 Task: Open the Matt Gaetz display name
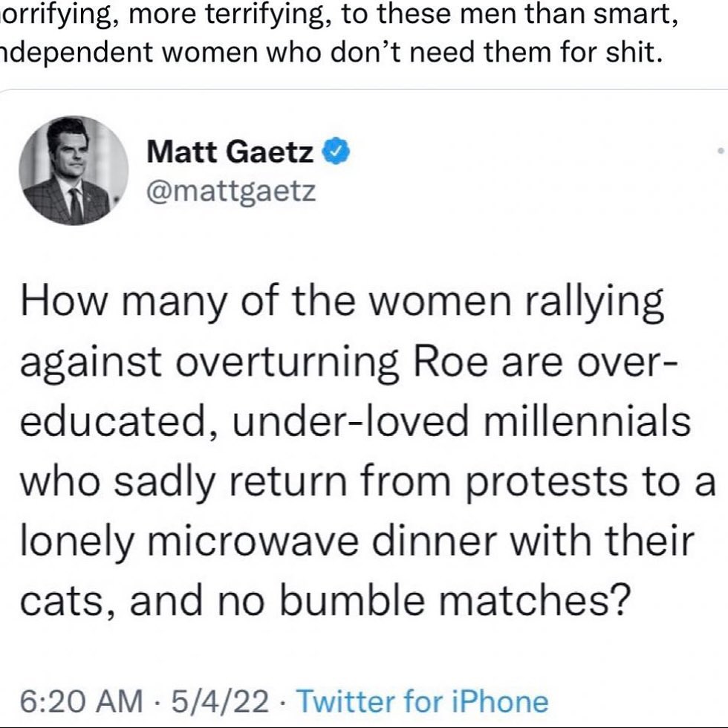coord(230,152)
